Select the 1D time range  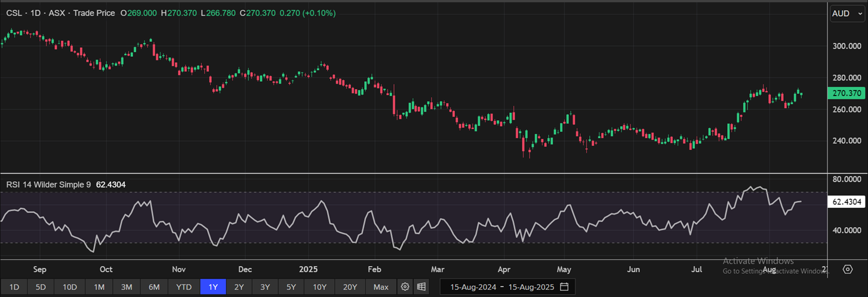[14, 287]
